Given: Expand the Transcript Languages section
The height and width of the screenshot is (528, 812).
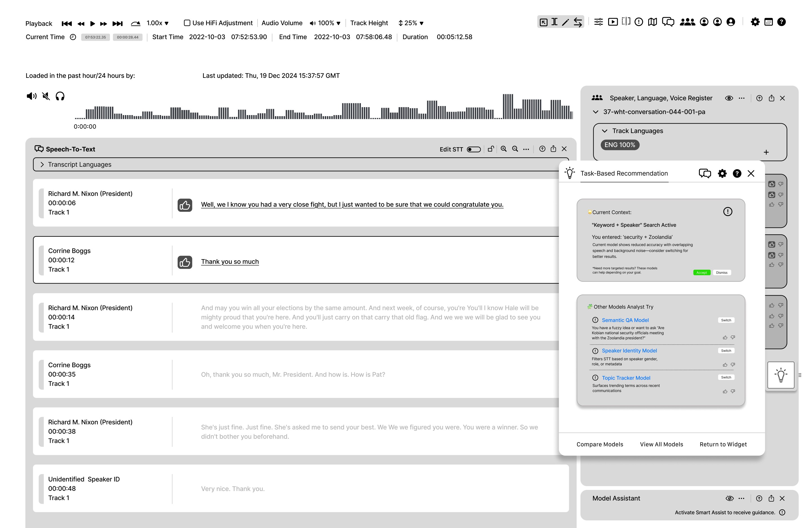Looking at the screenshot, I should coord(42,164).
